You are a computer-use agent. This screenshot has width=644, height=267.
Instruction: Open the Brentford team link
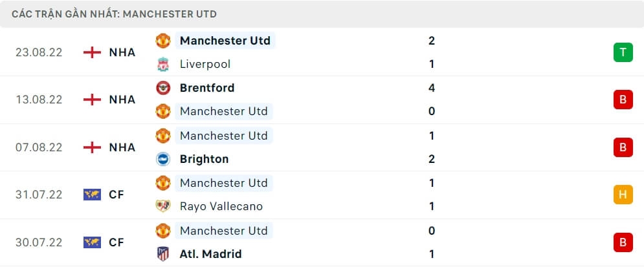207,88
